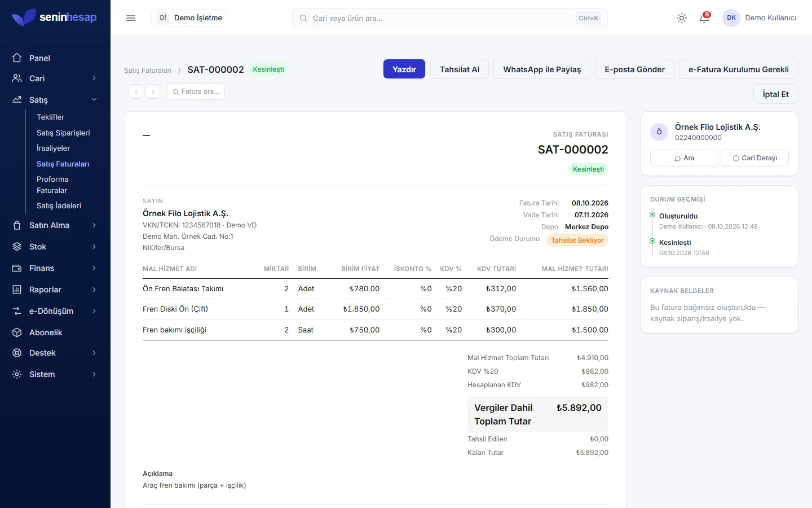Open Panel home icon in sidebar
Viewport: 812px width, 508px height.
[17, 58]
